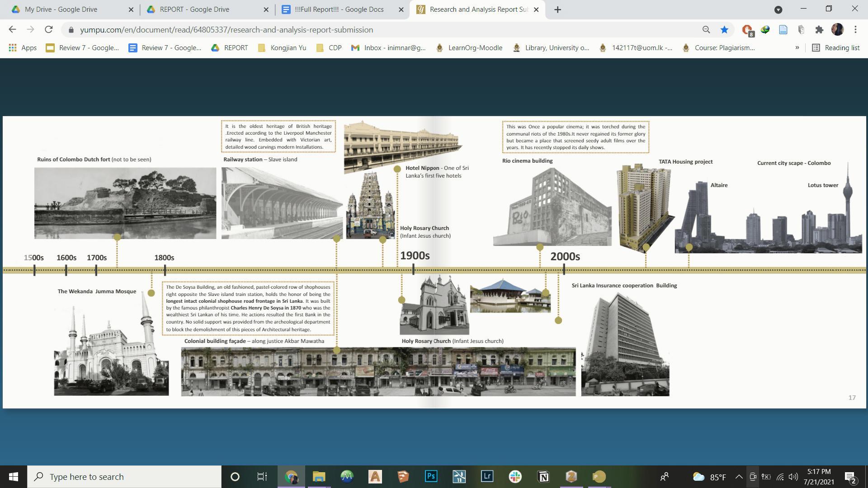Show hidden system tray icons
This screenshot has width=868, height=488.
[739, 477]
